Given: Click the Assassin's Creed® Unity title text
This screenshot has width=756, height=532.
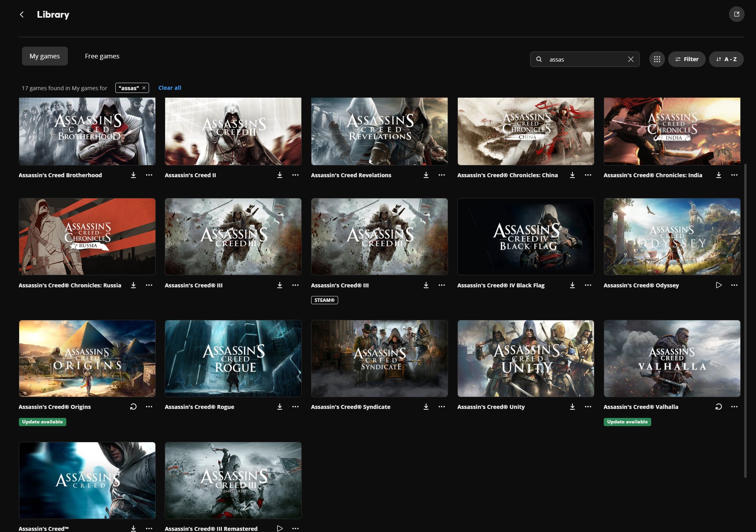Looking at the screenshot, I should click(491, 407).
